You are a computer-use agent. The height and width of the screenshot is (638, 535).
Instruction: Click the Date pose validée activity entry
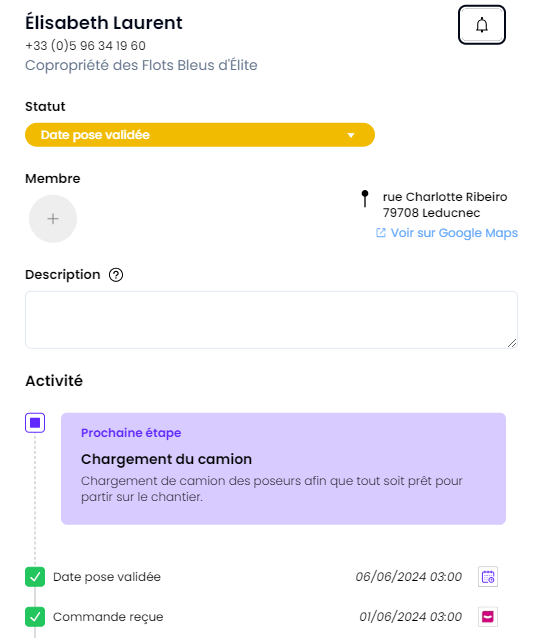(x=107, y=577)
